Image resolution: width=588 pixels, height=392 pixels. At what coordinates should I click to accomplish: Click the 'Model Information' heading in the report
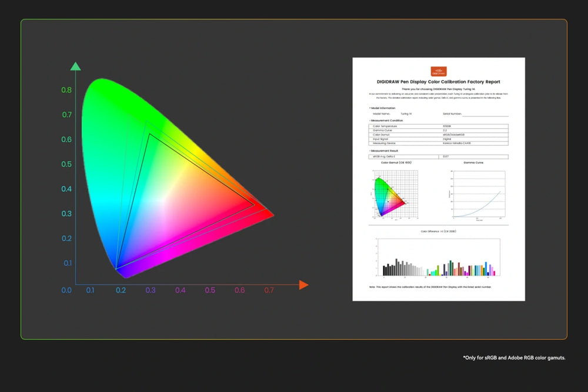(x=383, y=108)
